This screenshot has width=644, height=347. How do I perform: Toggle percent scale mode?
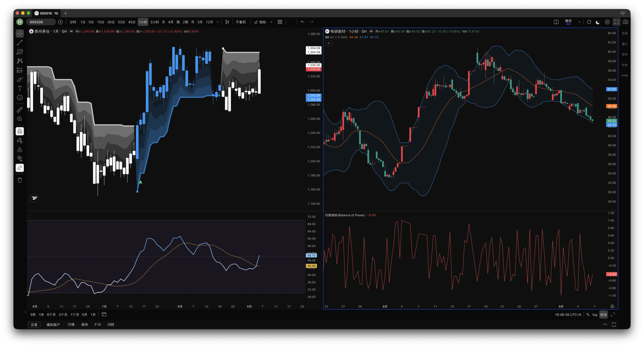coord(588,315)
